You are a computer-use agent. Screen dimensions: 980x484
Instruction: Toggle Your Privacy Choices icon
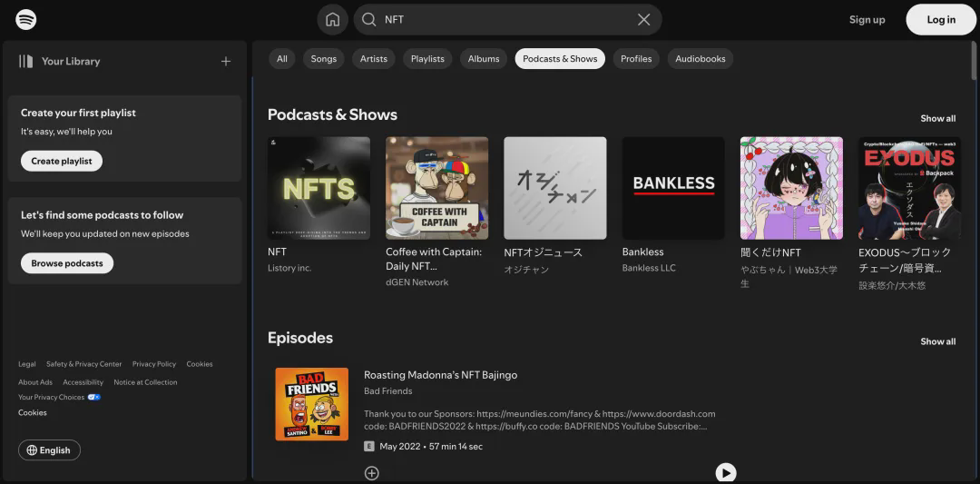93,397
